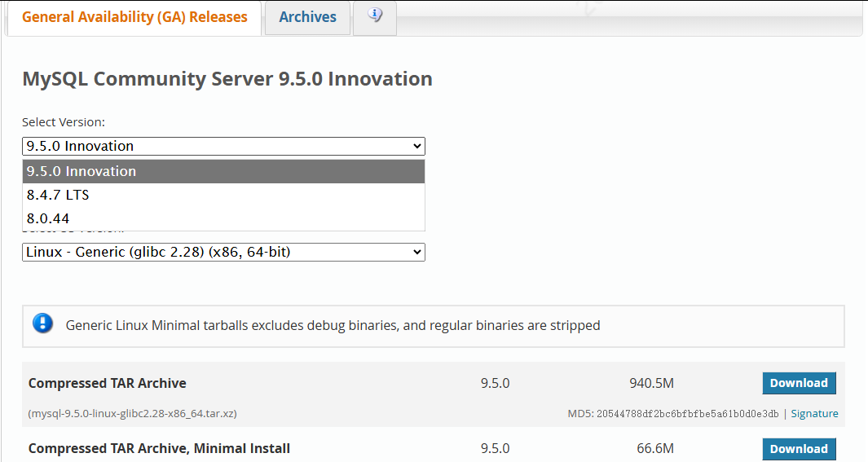Download the 940.5M Compressed TAR Archive
The width and height of the screenshot is (868, 462).
pos(799,383)
